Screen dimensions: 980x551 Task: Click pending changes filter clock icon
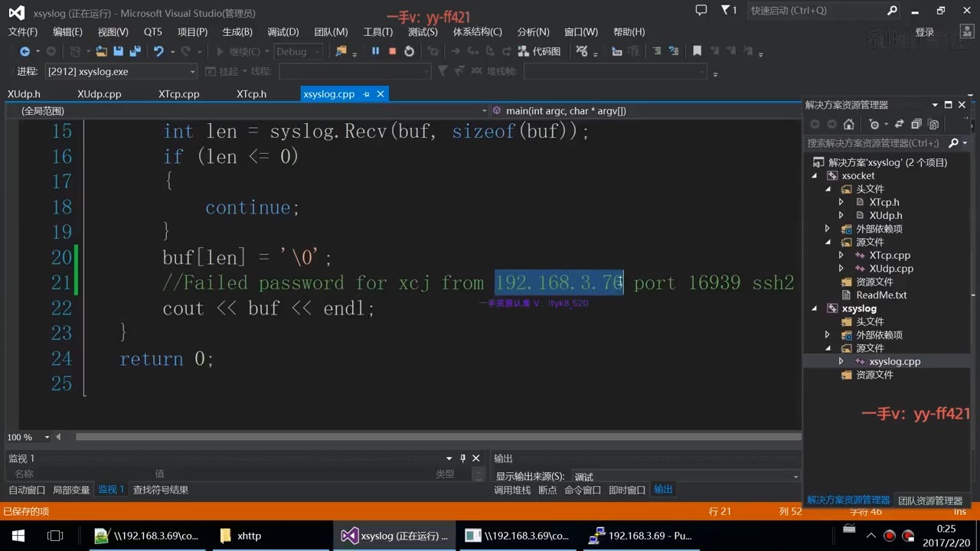click(874, 124)
